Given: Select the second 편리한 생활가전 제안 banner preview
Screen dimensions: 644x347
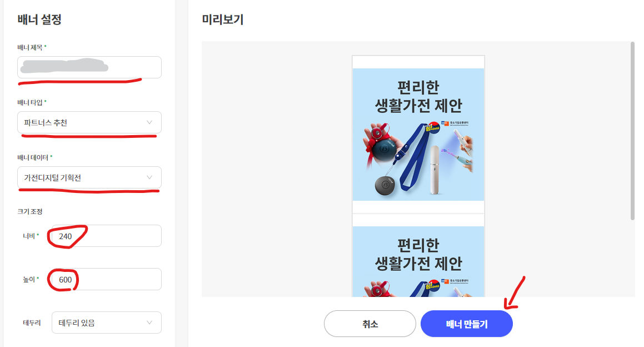Looking at the screenshot, I should coord(418,261).
